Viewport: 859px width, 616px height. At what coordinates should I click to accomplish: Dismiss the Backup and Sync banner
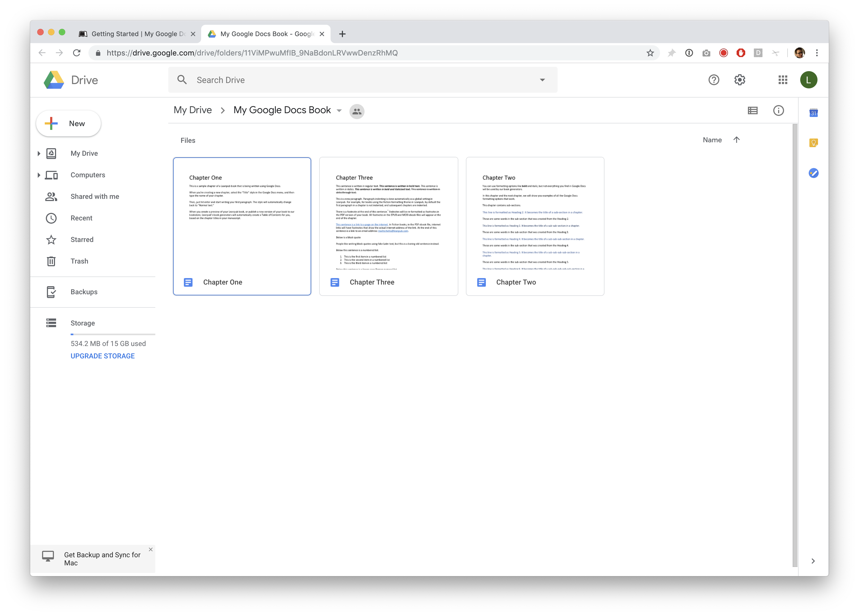(151, 549)
